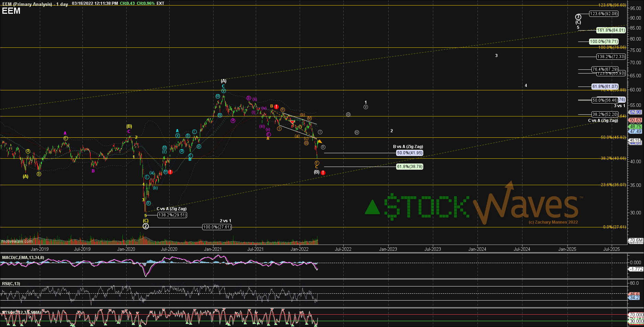The height and width of the screenshot is (327, 644).
Task: Click the yellow (C) wave label at 2020 low
Action: point(146,221)
